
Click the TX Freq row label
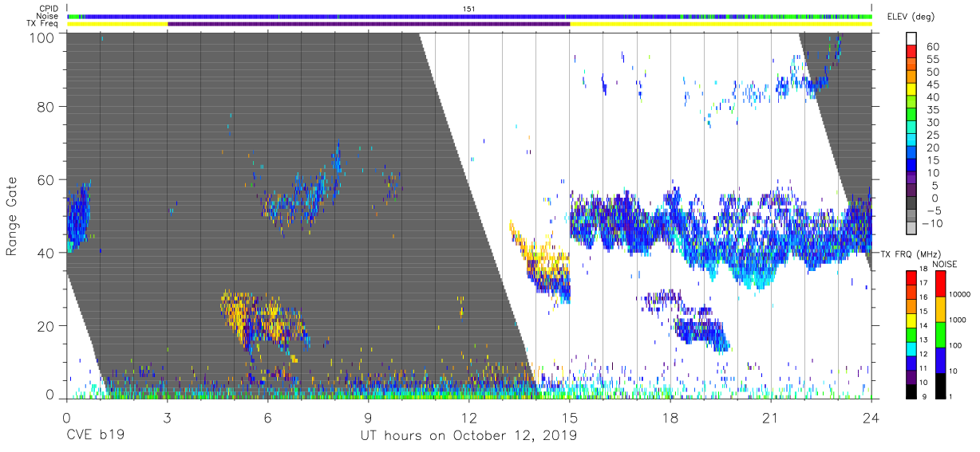point(43,24)
